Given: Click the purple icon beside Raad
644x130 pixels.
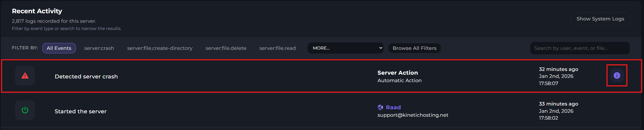Looking at the screenshot, I should (380, 107).
